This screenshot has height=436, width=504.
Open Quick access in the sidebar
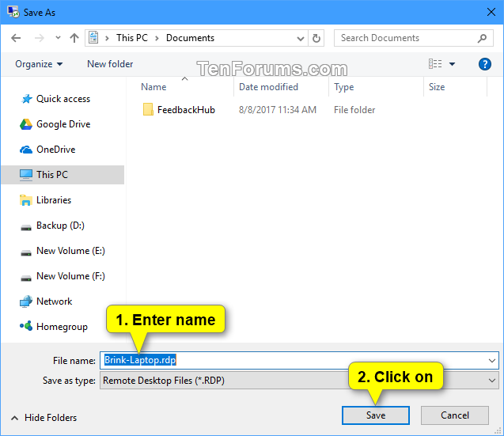click(63, 99)
